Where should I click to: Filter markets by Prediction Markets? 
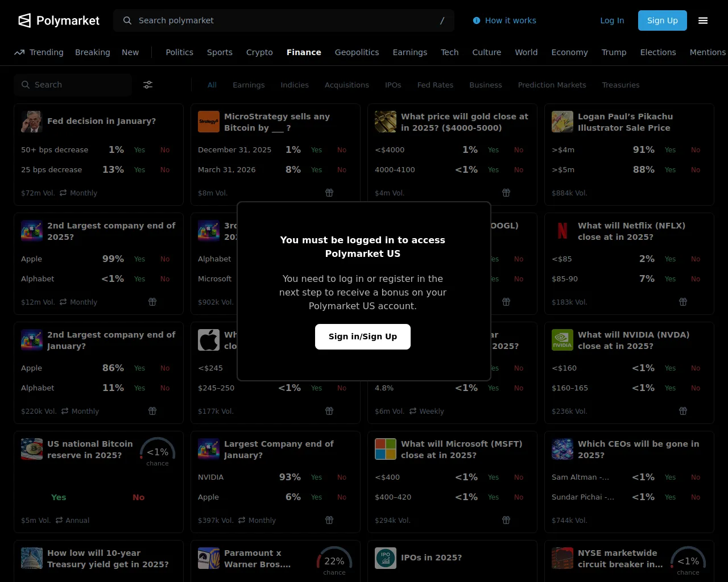click(552, 85)
